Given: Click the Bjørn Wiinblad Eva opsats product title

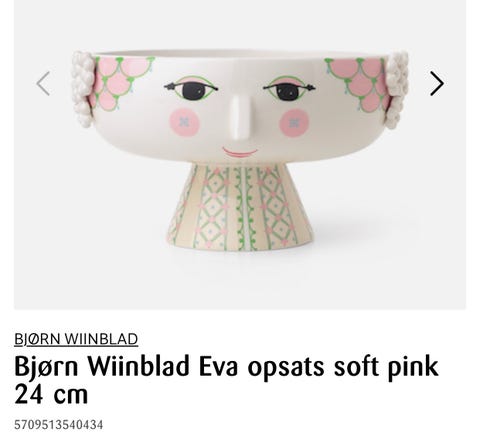Looking at the screenshot, I should point(226,380).
